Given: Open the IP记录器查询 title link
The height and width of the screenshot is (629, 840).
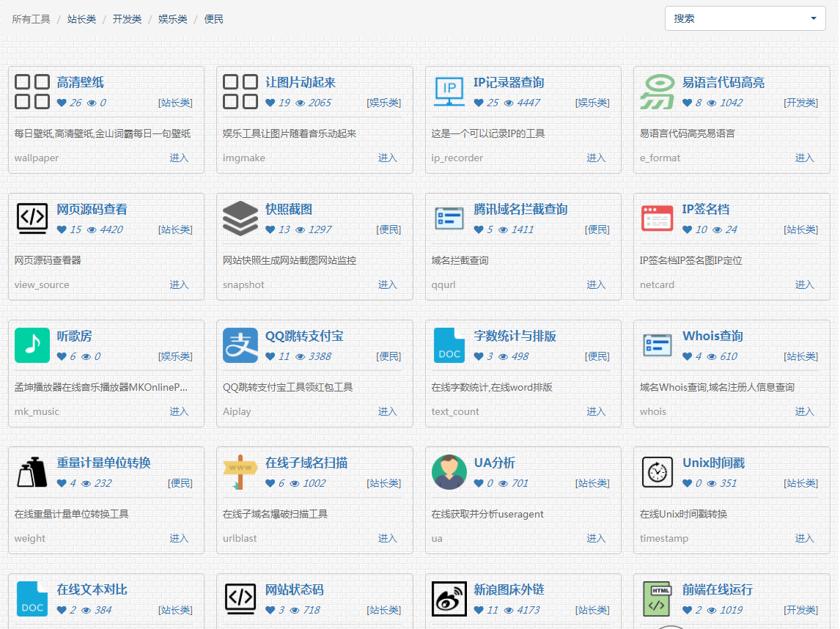Looking at the screenshot, I should tap(509, 83).
